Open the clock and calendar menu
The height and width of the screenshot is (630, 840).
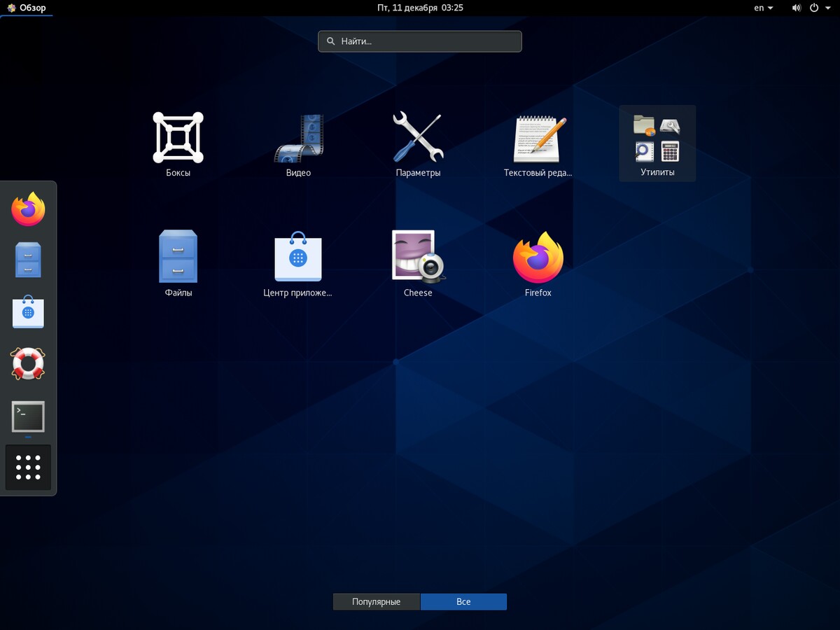420,8
